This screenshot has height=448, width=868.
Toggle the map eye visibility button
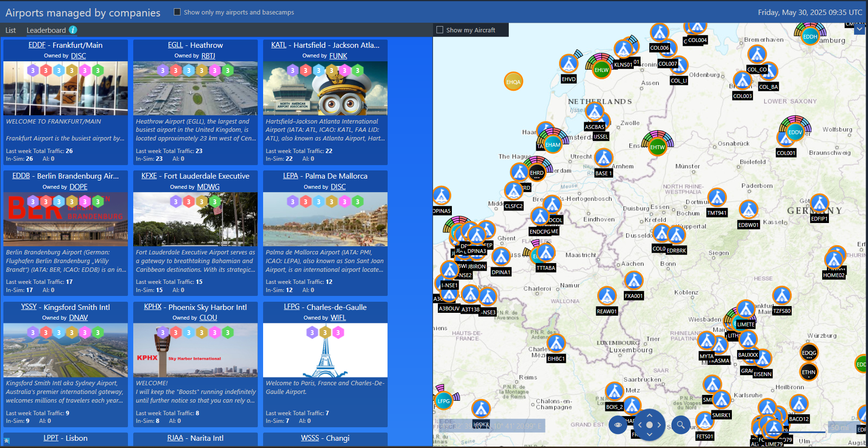618,425
